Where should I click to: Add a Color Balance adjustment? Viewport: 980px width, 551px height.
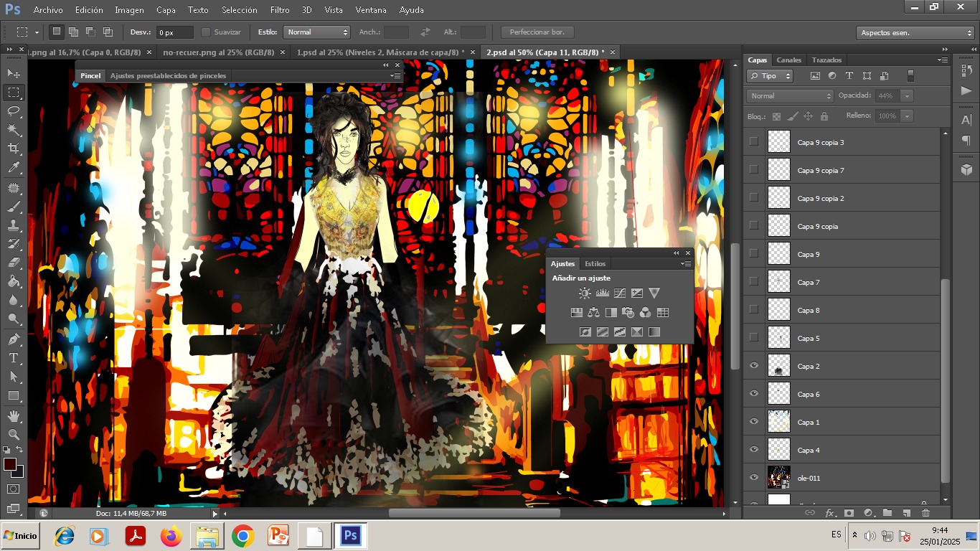click(593, 312)
